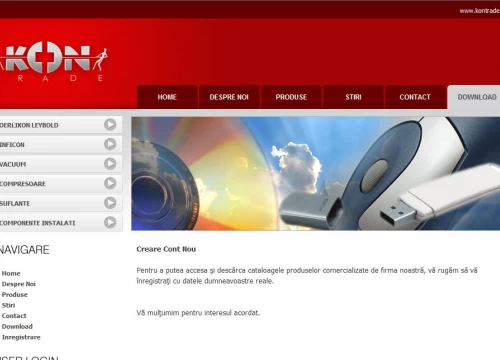Visit the Stiri link in sidebar

pyautogui.click(x=8, y=305)
